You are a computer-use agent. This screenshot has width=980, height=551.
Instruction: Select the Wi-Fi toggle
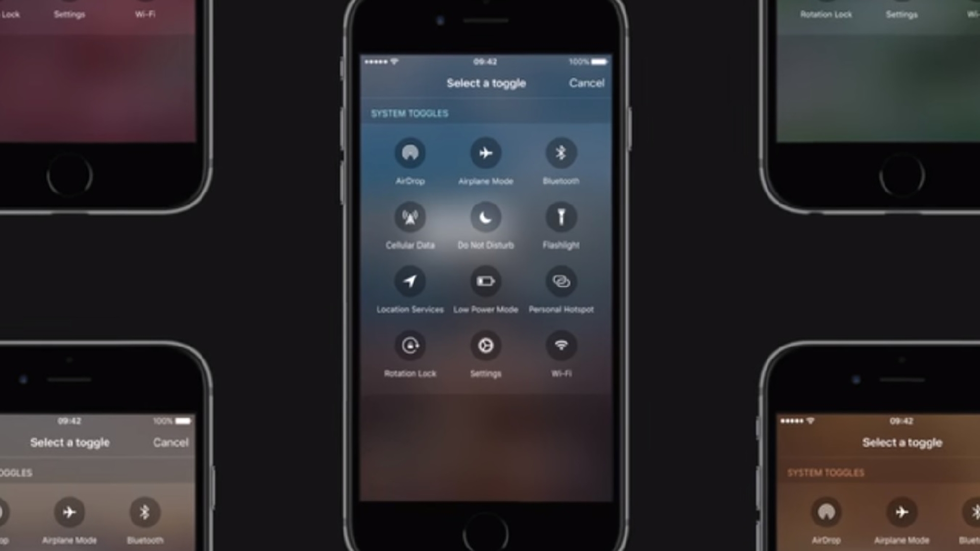[560, 346]
